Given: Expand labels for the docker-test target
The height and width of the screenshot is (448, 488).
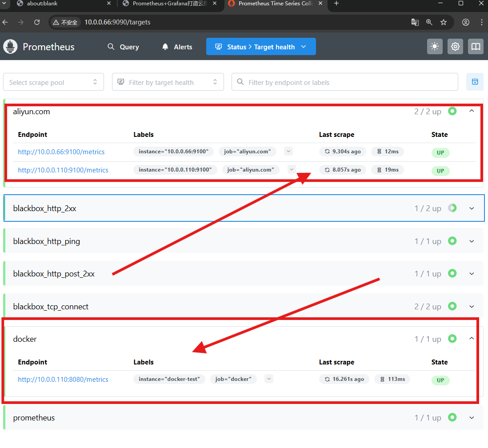Looking at the screenshot, I should pyautogui.click(x=269, y=379).
